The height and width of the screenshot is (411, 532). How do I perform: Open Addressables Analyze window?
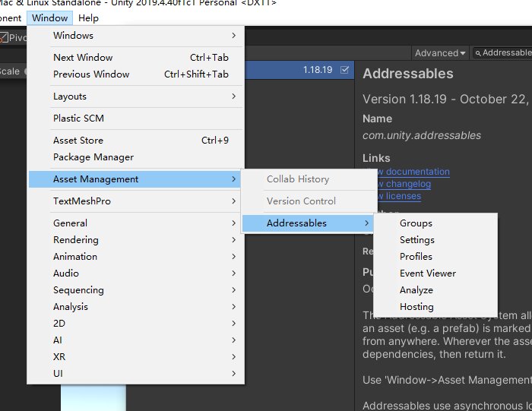click(x=435, y=290)
